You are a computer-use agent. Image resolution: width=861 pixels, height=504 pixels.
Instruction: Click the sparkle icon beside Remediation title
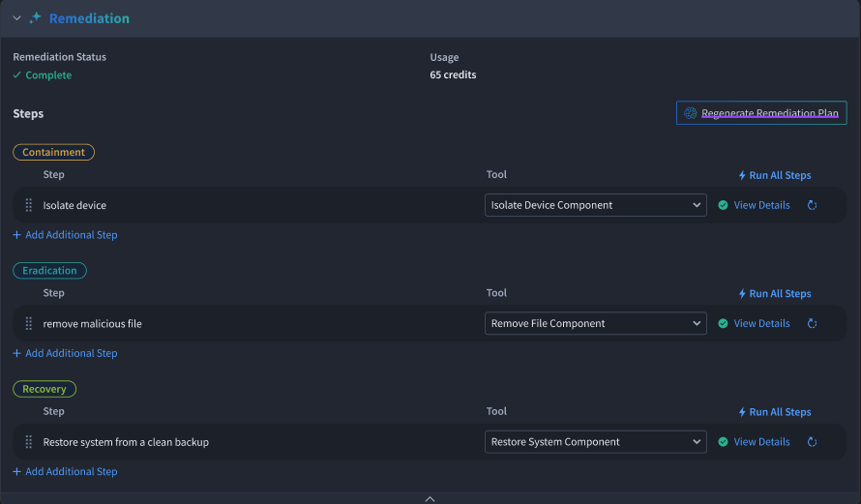35,18
